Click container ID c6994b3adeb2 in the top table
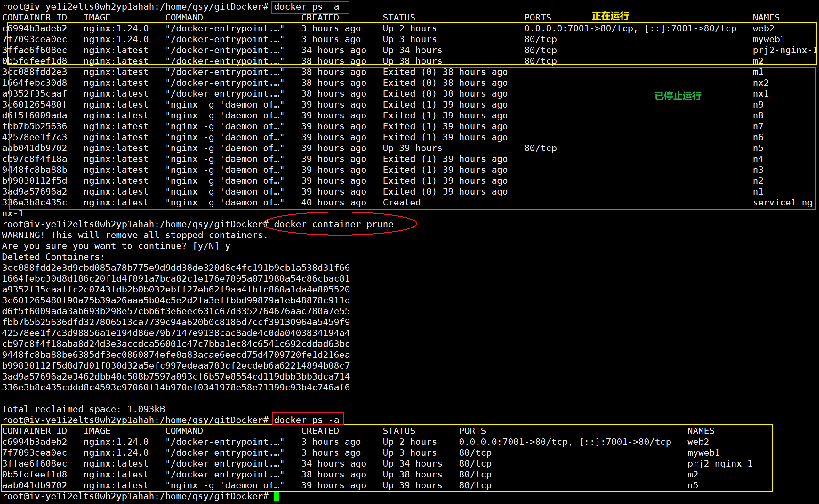819x504 pixels. tap(35, 29)
